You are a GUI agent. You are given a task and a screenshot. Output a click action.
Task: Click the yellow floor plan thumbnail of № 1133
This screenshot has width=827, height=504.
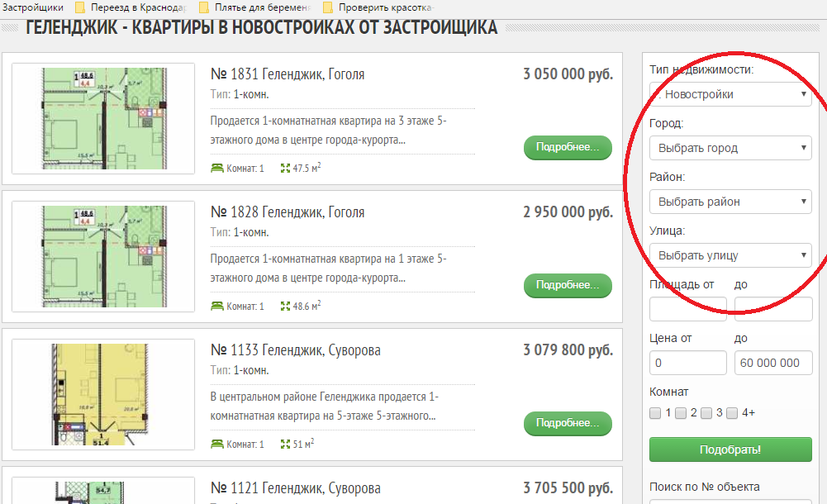(103, 395)
